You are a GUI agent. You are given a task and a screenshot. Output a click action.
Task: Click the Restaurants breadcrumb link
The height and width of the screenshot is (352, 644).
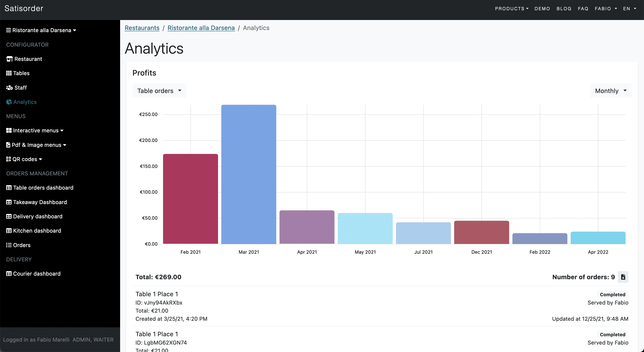click(x=142, y=27)
